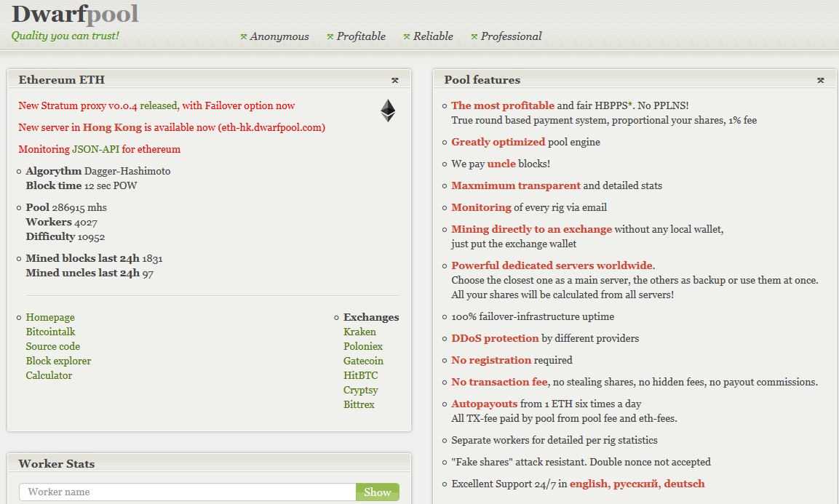Screen dimensions: 839x504
Task: Open the Calculator link
Action: click(49, 375)
